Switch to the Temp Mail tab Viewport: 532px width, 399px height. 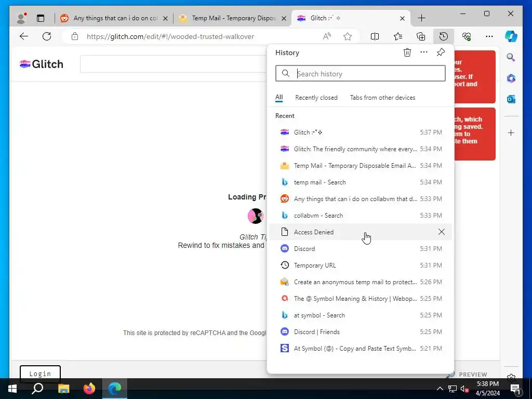tap(232, 18)
